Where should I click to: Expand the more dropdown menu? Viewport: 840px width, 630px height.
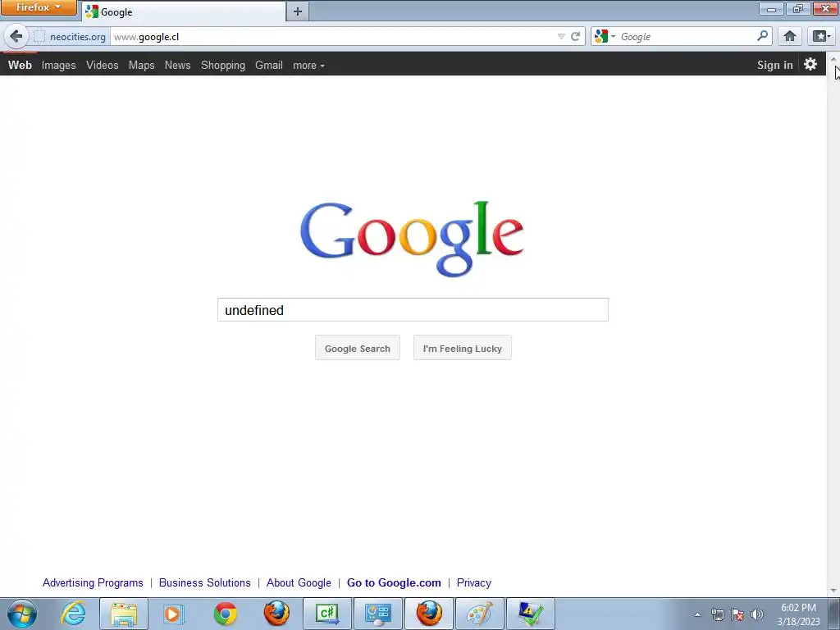pyautogui.click(x=308, y=66)
